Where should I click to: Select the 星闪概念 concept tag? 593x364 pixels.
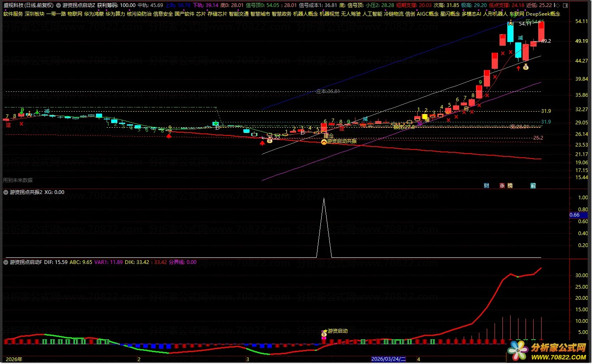point(450,14)
